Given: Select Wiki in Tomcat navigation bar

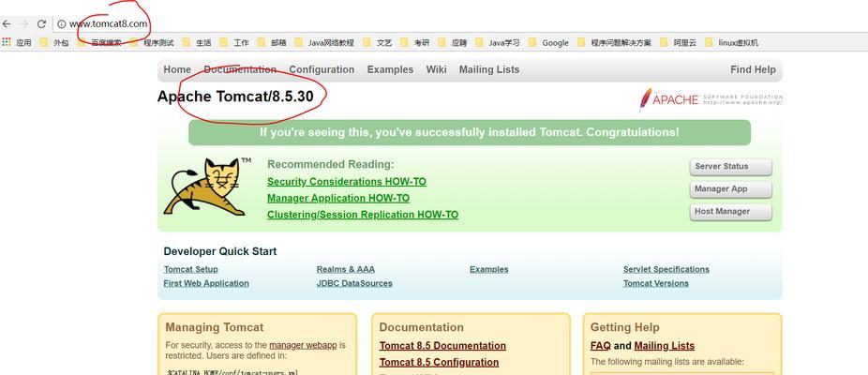Looking at the screenshot, I should tap(436, 69).
